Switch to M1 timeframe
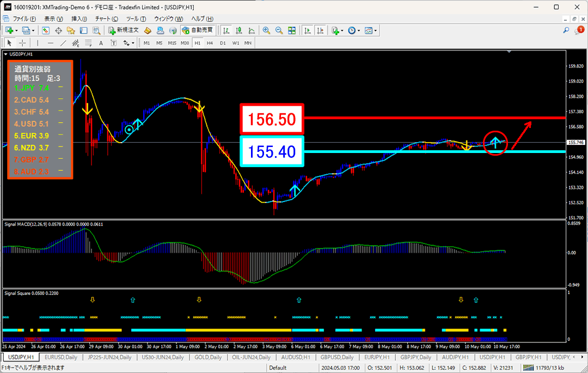This screenshot has height=373, width=588. [146, 43]
